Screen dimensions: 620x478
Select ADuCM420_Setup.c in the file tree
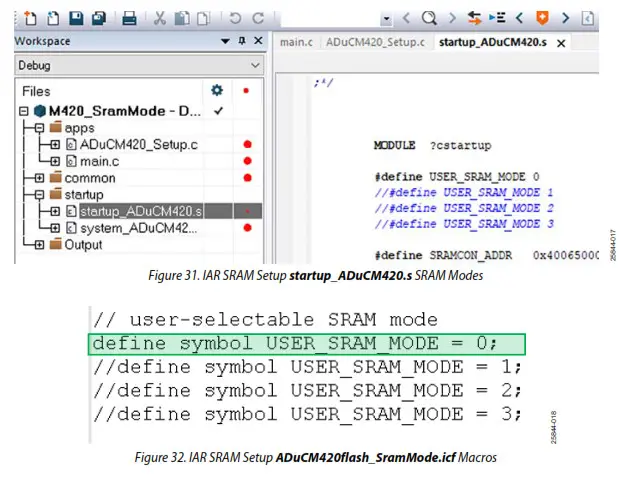138,145
